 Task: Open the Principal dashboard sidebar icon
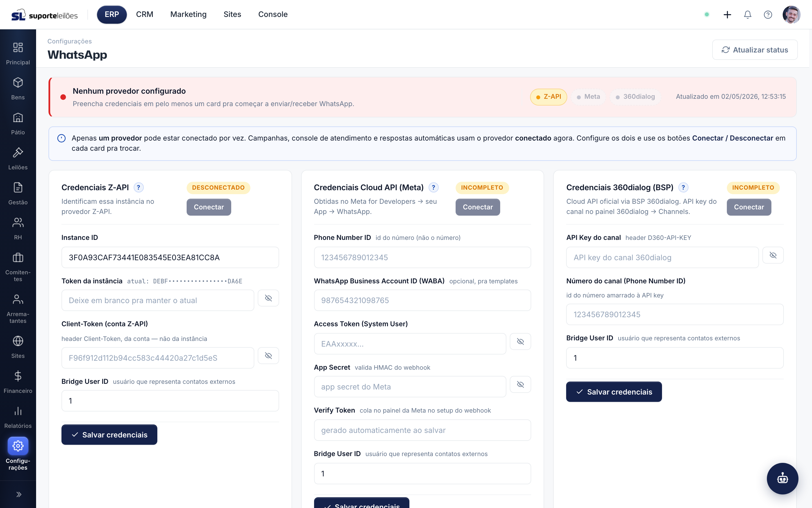pos(18,47)
